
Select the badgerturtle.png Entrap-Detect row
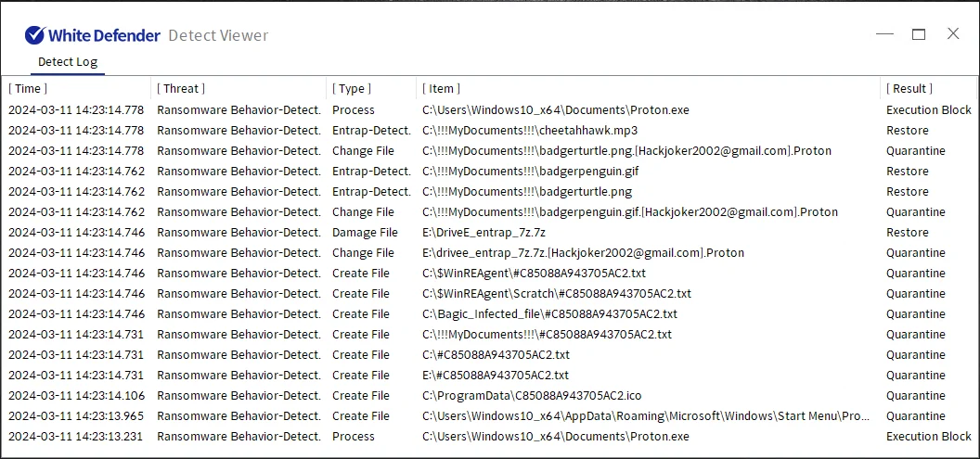tap(525, 192)
